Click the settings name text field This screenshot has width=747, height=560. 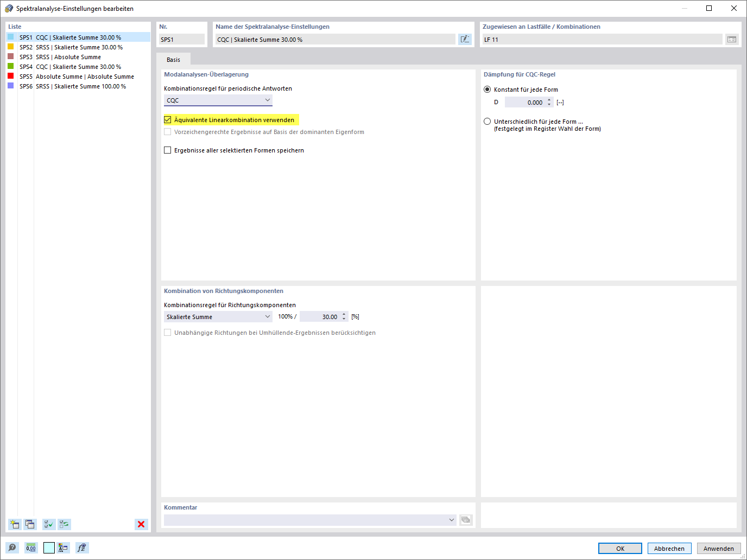(335, 39)
